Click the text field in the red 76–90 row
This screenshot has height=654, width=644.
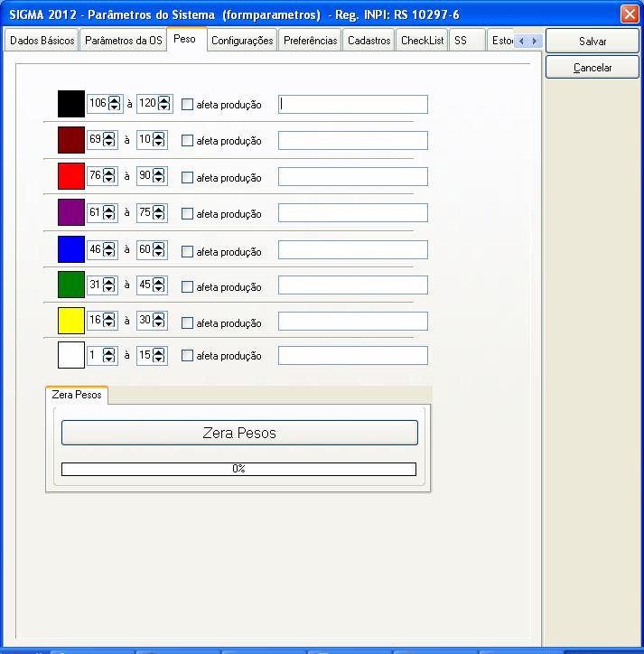tap(353, 177)
